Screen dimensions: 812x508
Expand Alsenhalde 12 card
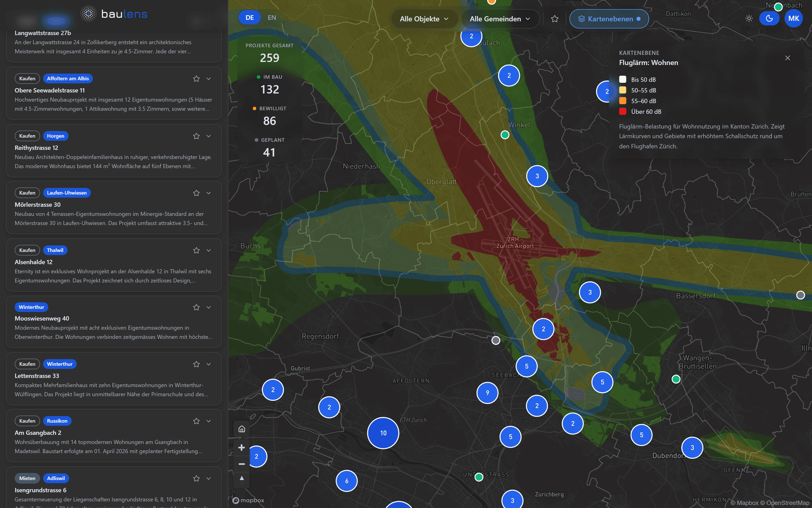[209, 250]
